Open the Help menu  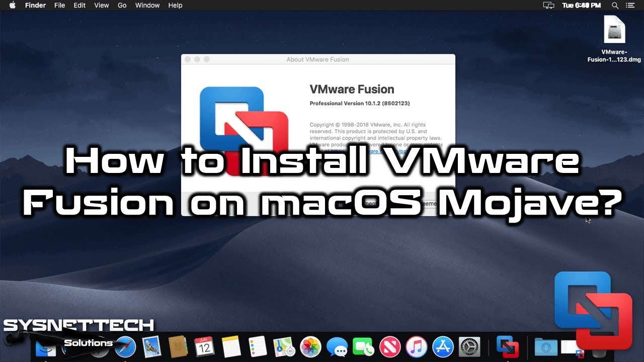click(x=175, y=5)
